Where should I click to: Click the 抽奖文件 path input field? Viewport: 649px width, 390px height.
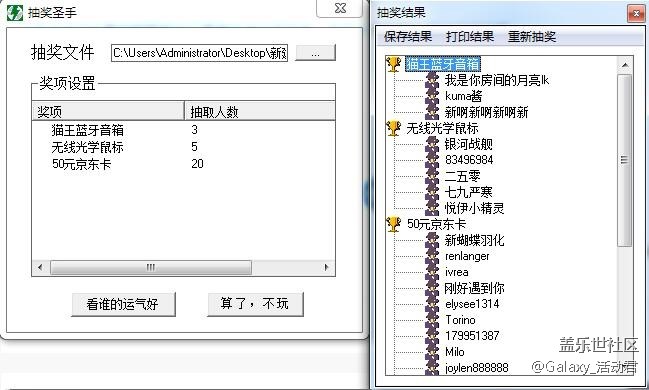(x=200, y=53)
